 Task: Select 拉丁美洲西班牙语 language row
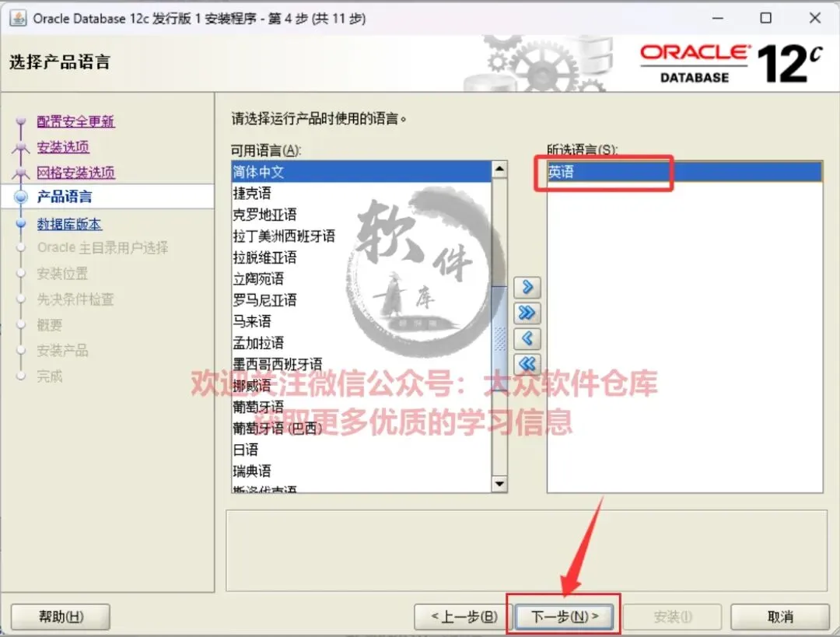click(362, 236)
